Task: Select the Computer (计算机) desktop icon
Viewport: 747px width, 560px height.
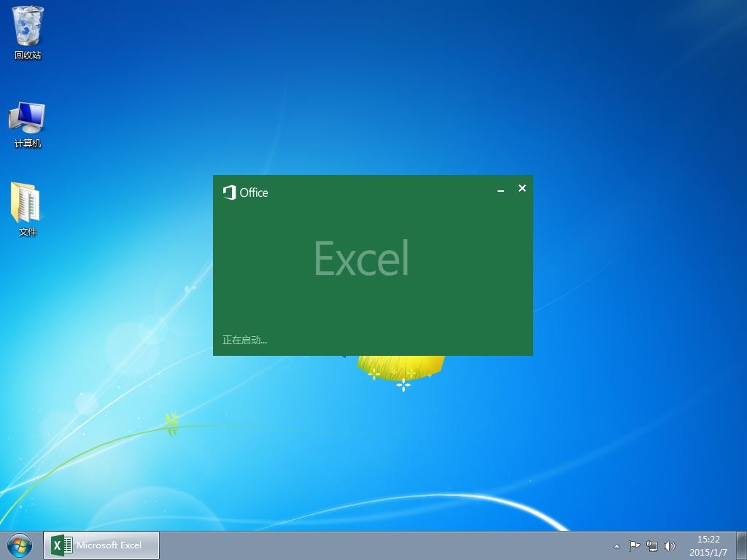Action: pyautogui.click(x=27, y=125)
